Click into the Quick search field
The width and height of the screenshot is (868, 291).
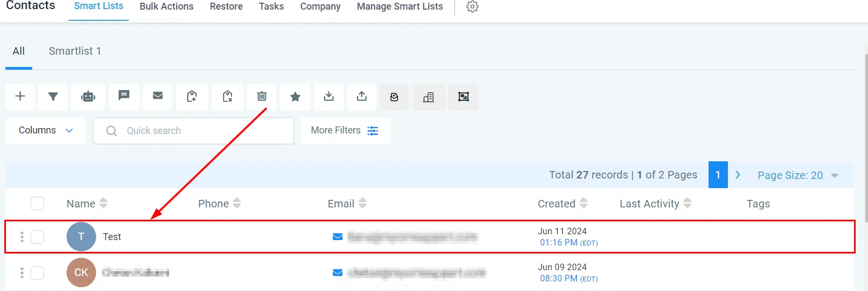pos(193,131)
